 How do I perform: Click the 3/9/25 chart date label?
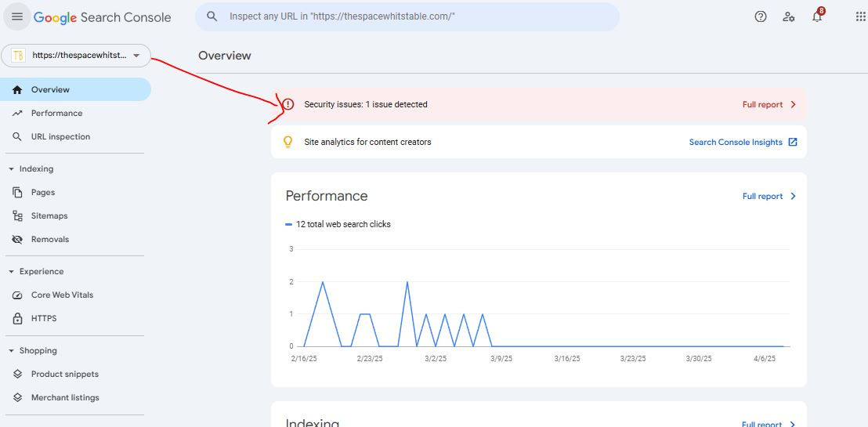501,358
